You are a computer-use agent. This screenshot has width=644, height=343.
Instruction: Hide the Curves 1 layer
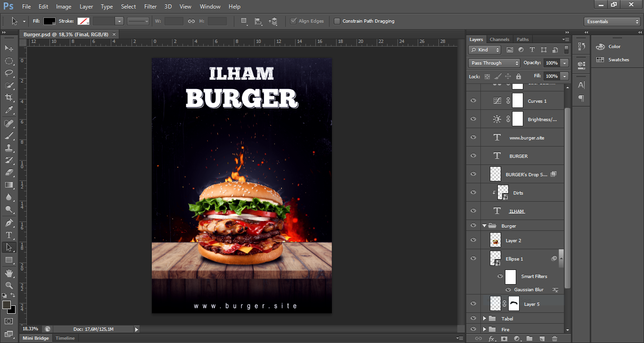473,100
